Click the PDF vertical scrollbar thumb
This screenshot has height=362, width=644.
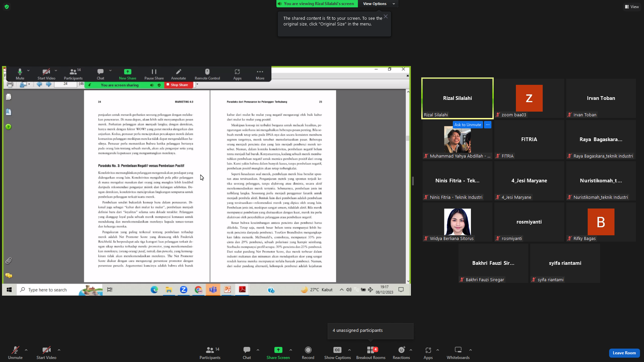(408, 138)
